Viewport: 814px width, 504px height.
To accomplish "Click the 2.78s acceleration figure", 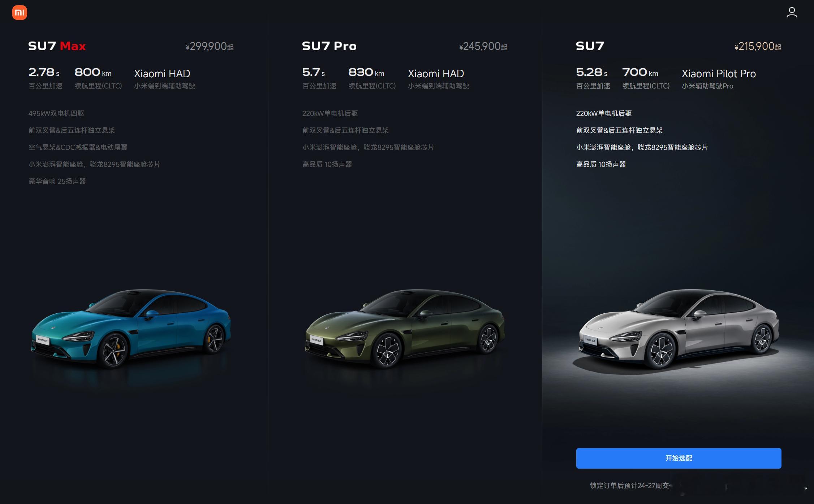I will click(x=44, y=72).
